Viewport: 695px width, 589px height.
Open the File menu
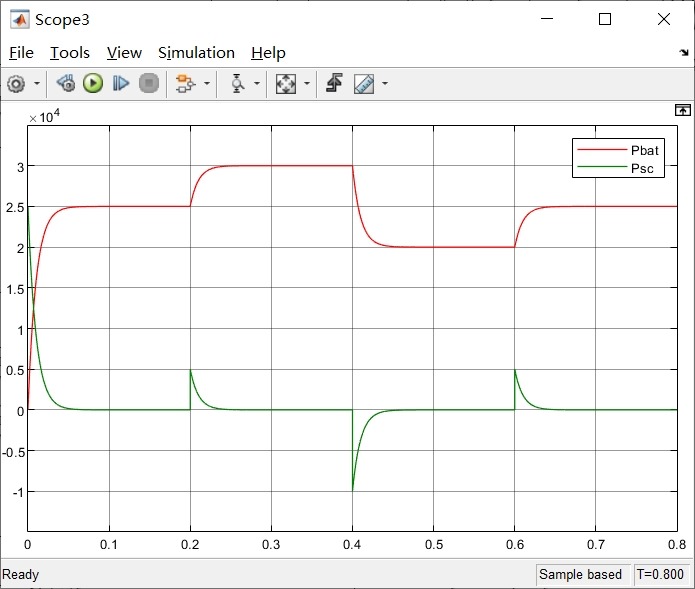pyautogui.click(x=21, y=53)
